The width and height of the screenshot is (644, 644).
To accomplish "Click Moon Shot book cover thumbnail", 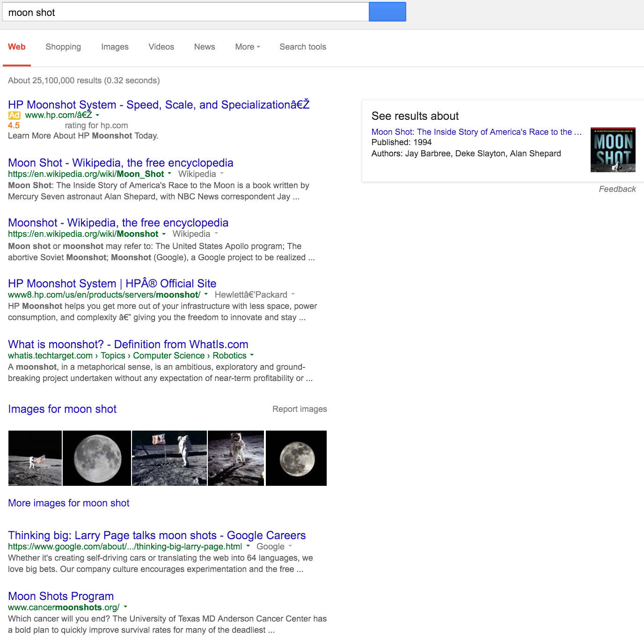I will [613, 150].
